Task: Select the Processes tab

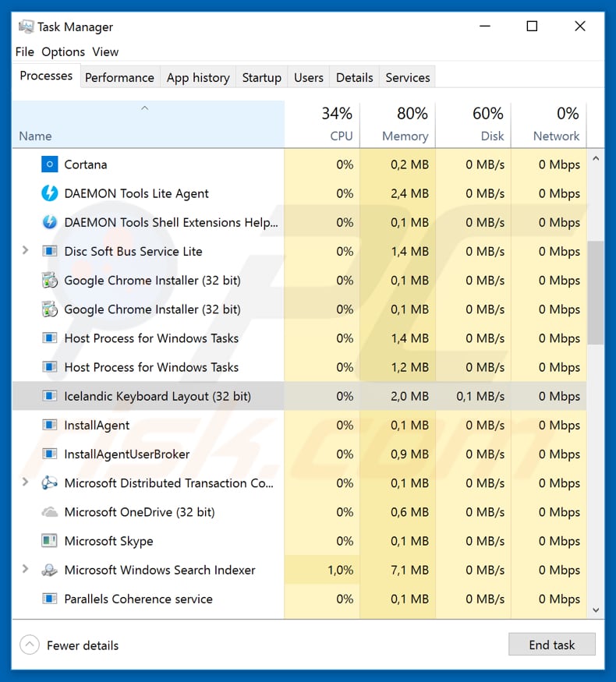Action: click(x=46, y=76)
